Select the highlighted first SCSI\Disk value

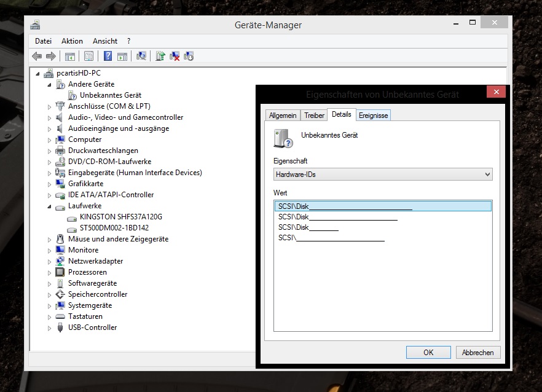383,206
